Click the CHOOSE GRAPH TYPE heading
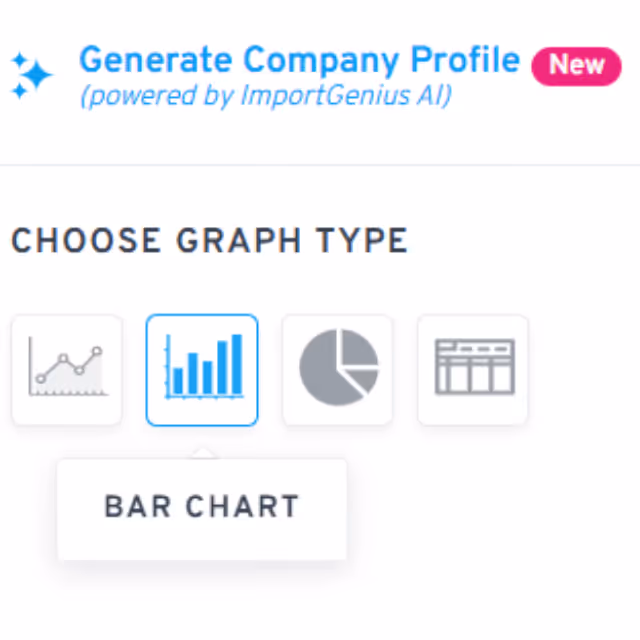This screenshot has height=640, width=640. pyautogui.click(x=210, y=240)
